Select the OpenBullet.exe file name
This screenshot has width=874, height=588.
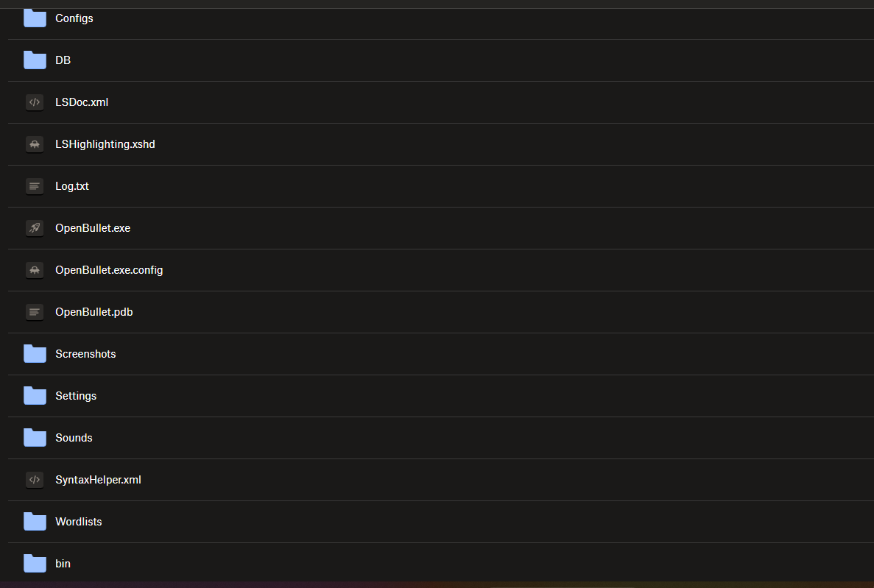coord(93,228)
